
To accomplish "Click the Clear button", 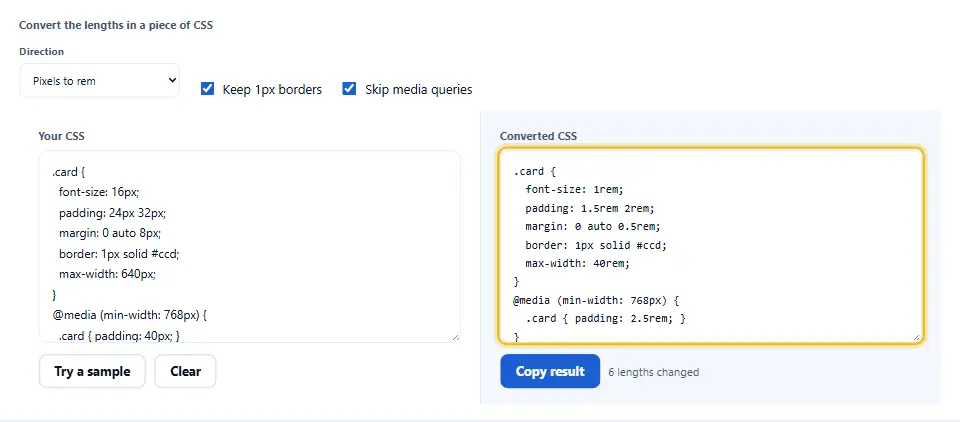I will click(x=186, y=371).
